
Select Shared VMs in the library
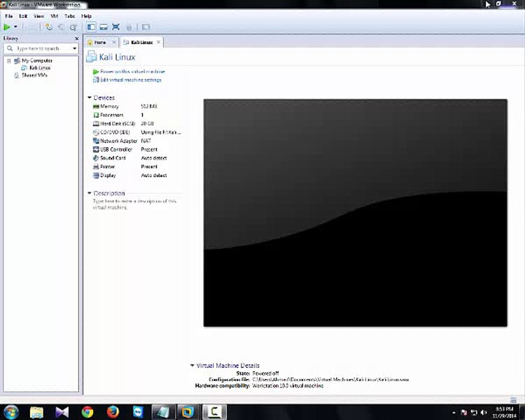coord(34,75)
